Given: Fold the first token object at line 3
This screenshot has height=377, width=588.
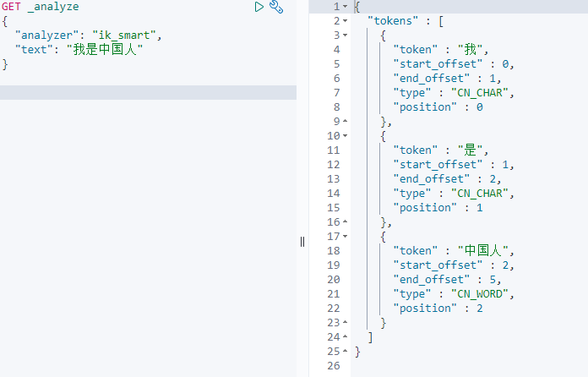Looking at the screenshot, I should click(346, 36).
